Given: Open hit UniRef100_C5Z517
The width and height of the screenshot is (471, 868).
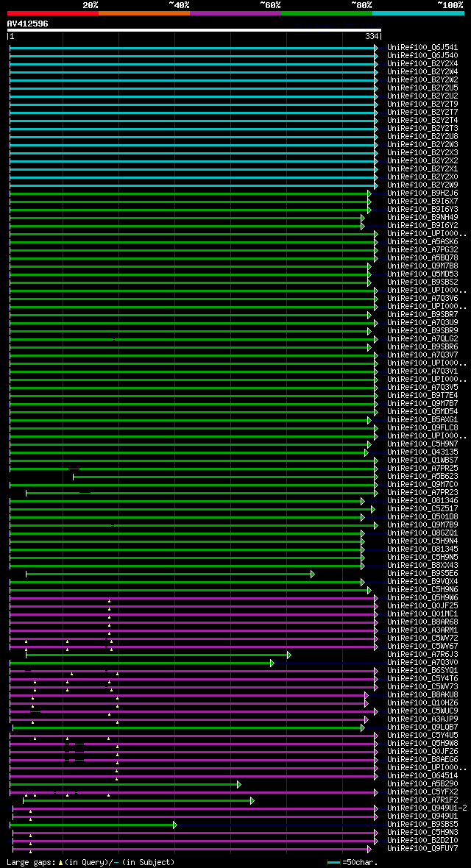Looking at the screenshot, I should (x=422, y=509).
